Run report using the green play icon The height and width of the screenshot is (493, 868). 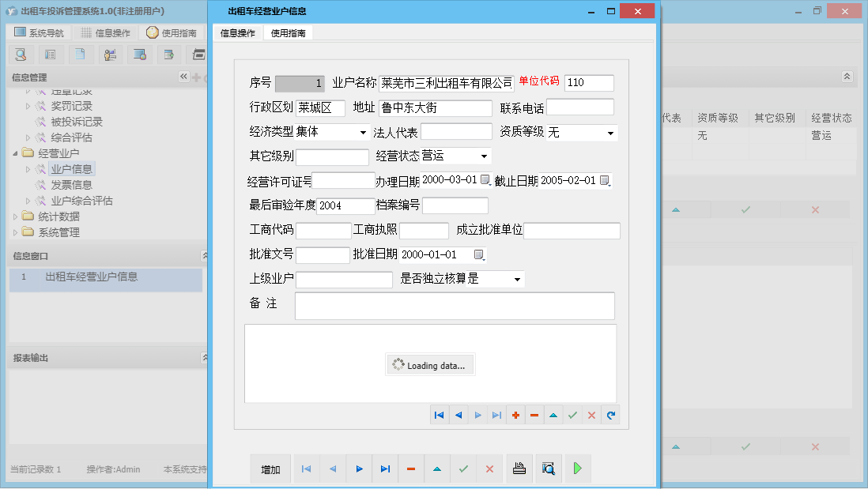coord(577,469)
